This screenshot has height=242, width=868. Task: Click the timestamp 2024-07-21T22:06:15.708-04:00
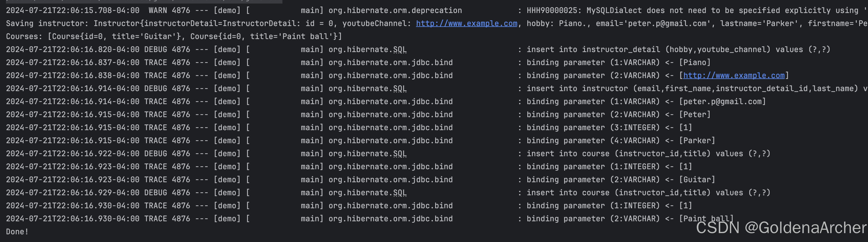[73, 10]
